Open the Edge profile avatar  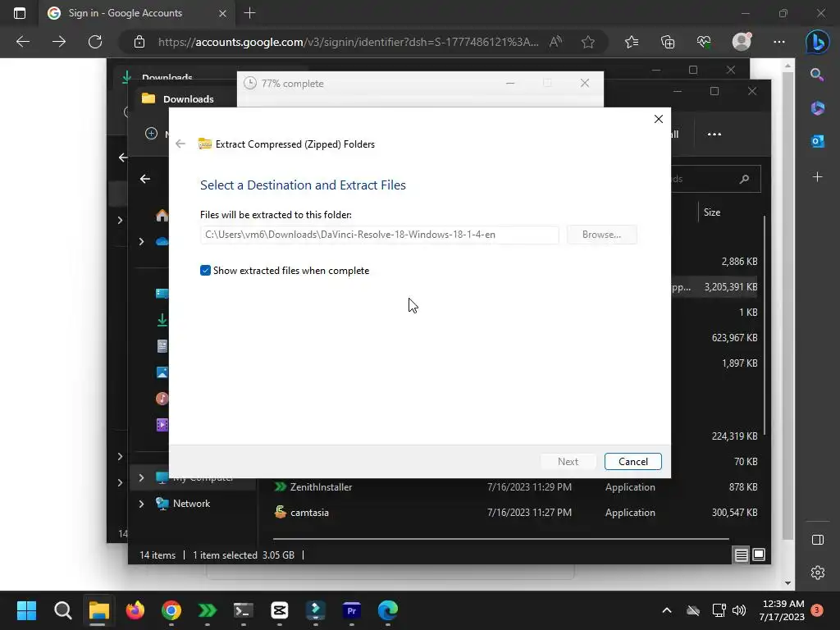tap(742, 42)
